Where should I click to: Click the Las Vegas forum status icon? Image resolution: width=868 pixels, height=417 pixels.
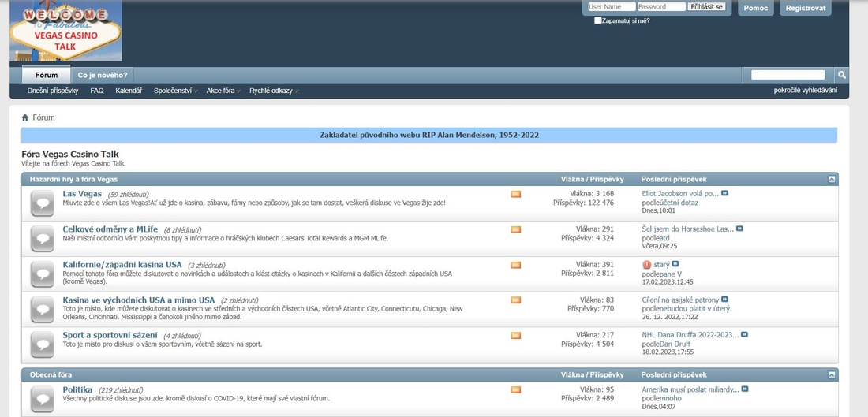pyautogui.click(x=43, y=203)
